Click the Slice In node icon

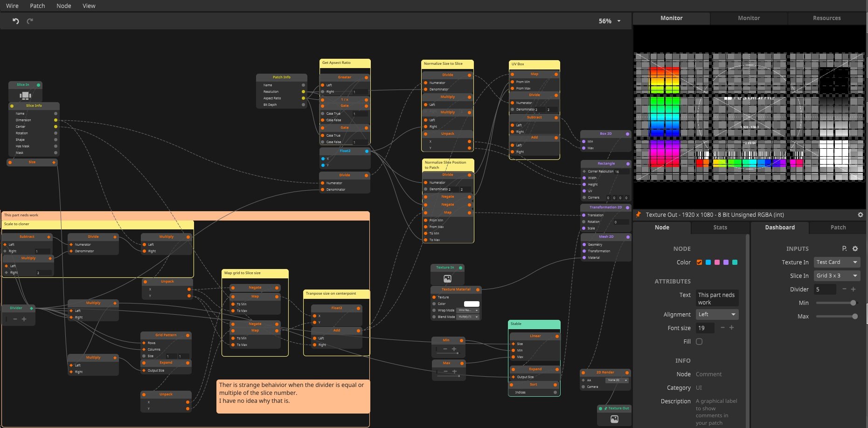coord(25,96)
